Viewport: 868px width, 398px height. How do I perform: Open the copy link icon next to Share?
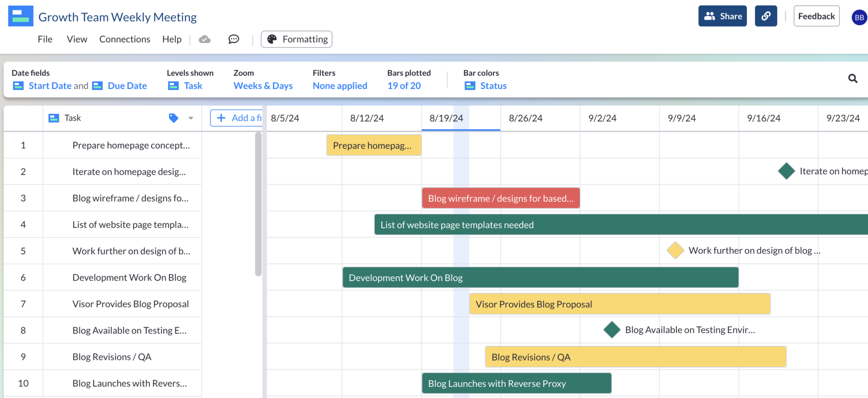766,16
